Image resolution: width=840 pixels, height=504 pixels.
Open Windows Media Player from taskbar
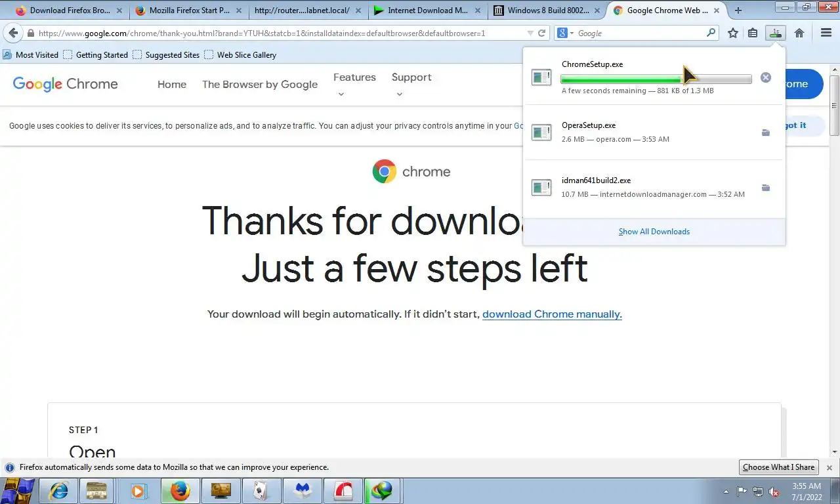tap(138, 491)
